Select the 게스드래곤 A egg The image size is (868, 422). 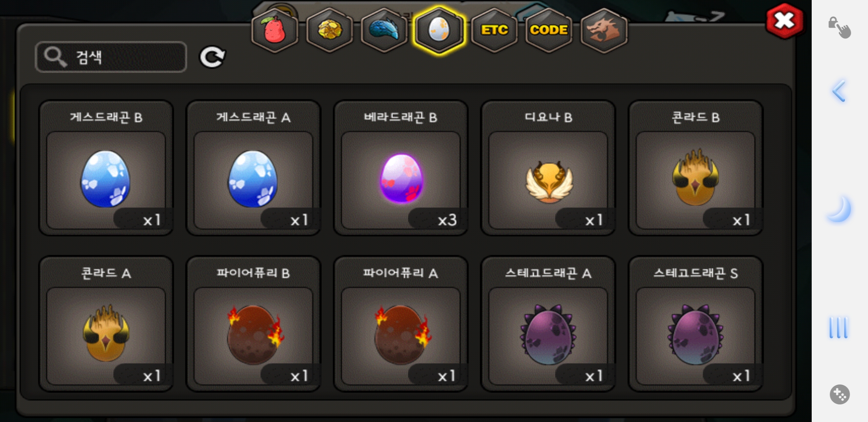[x=253, y=168]
